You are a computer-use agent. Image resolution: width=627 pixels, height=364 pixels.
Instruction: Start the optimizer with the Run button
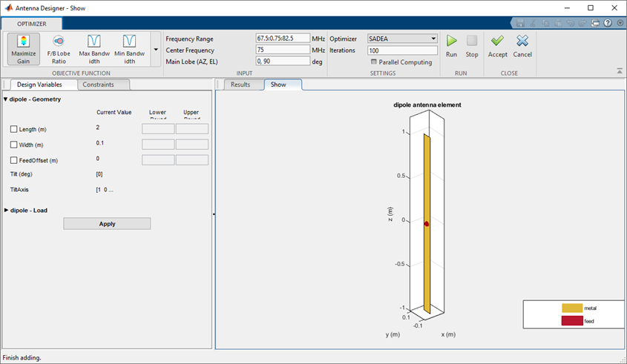click(451, 47)
